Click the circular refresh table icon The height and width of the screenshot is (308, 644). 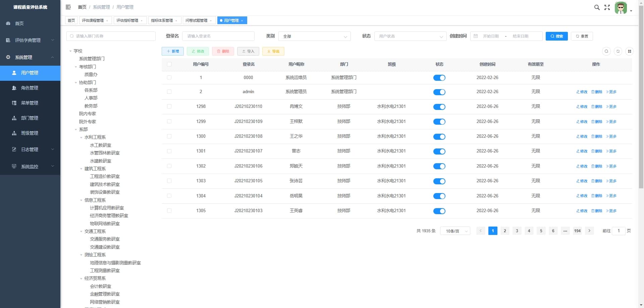click(618, 51)
